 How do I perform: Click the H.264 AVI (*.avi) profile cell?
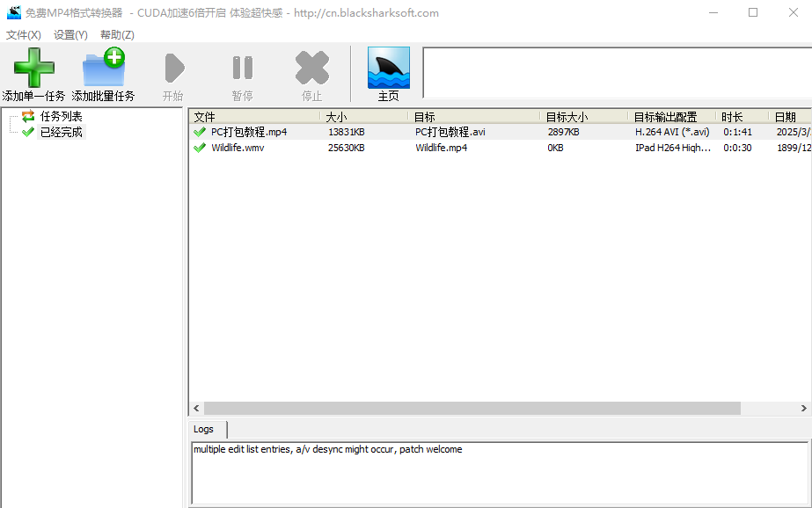(672, 132)
